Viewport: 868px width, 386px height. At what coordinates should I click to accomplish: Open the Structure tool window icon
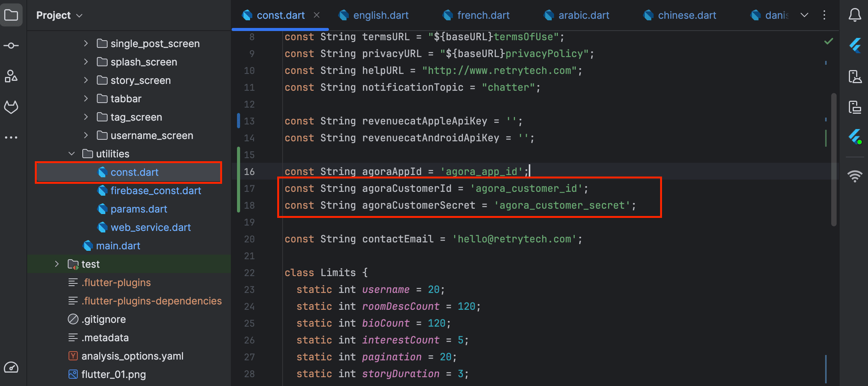click(11, 76)
